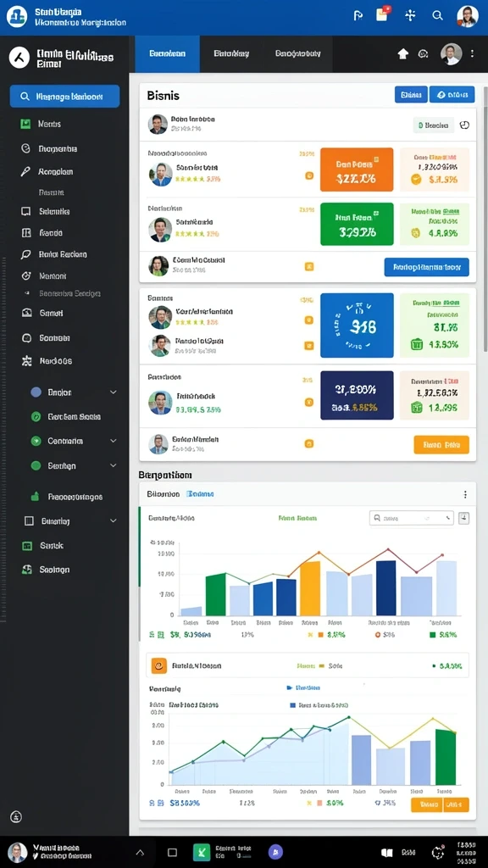Click the left orange button under the line chart
This screenshot has width=488, height=868.
(x=427, y=805)
